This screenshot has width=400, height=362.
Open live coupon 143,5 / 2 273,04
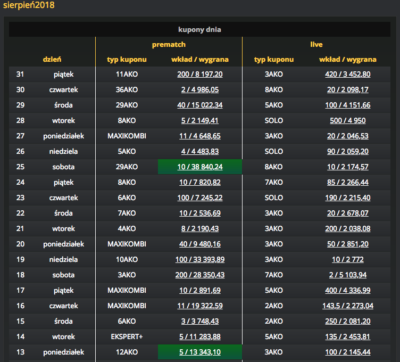[348, 306]
